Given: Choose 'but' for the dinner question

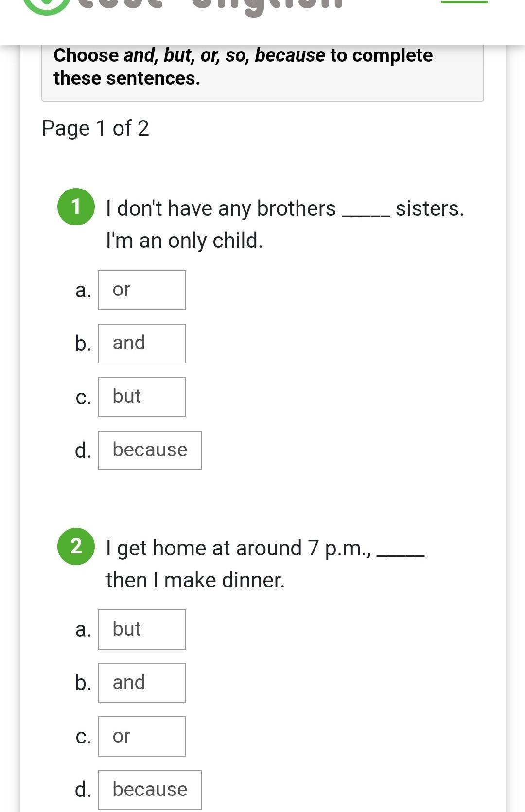Looking at the screenshot, I should pos(141,629).
